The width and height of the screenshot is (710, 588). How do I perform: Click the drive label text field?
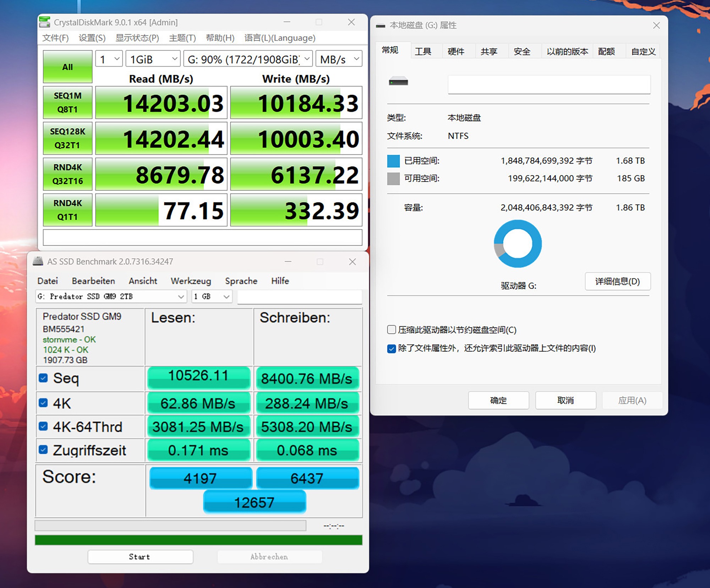(x=549, y=85)
